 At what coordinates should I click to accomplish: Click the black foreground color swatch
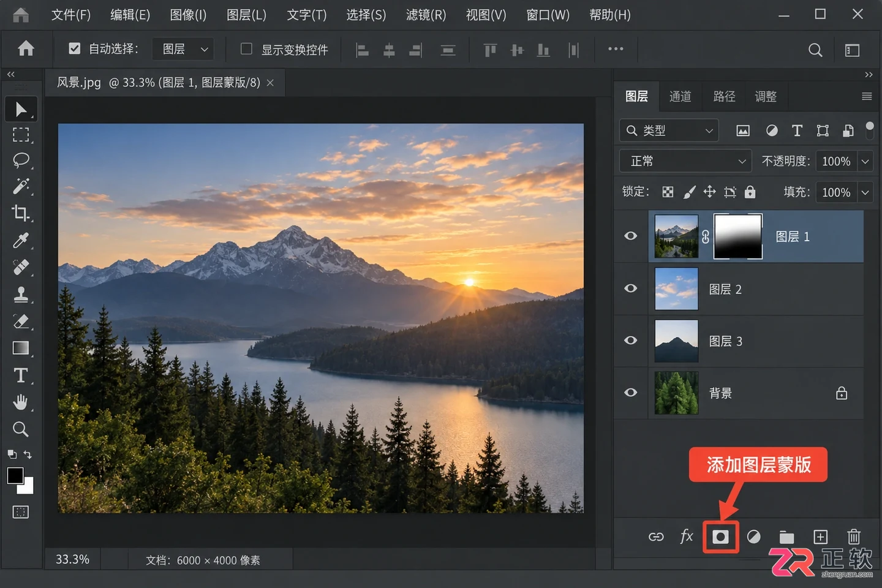point(15,475)
